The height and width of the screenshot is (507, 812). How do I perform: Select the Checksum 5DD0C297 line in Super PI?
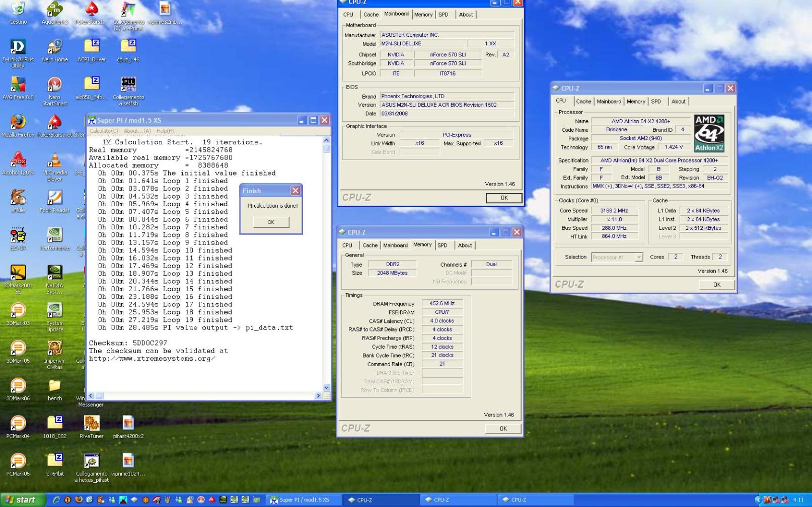click(x=128, y=343)
